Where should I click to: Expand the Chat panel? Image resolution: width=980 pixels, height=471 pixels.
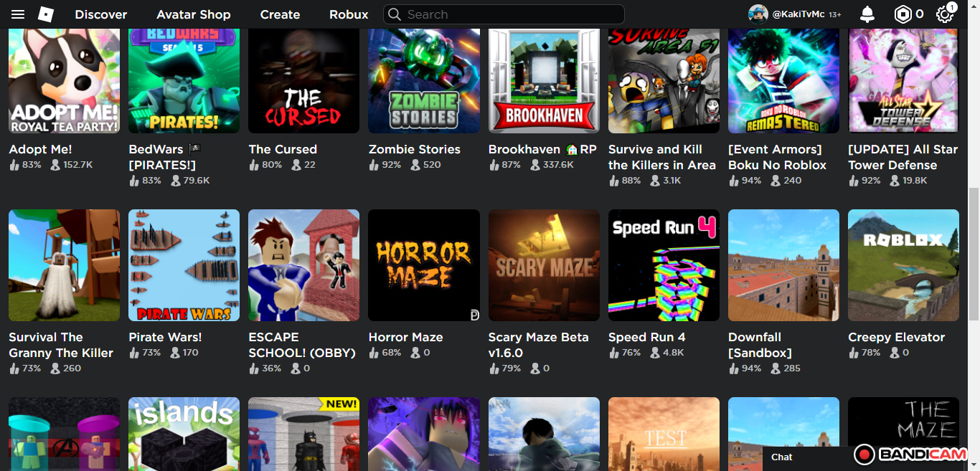[x=782, y=457]
